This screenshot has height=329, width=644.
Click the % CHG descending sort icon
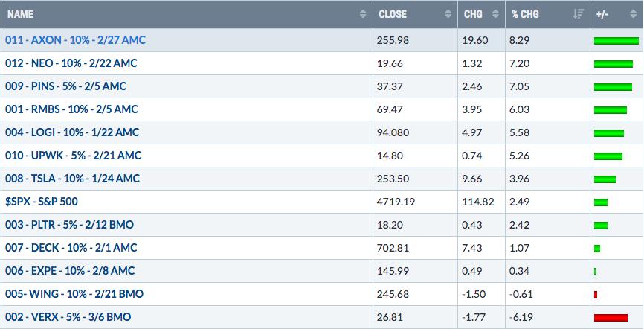pos(579,14)
